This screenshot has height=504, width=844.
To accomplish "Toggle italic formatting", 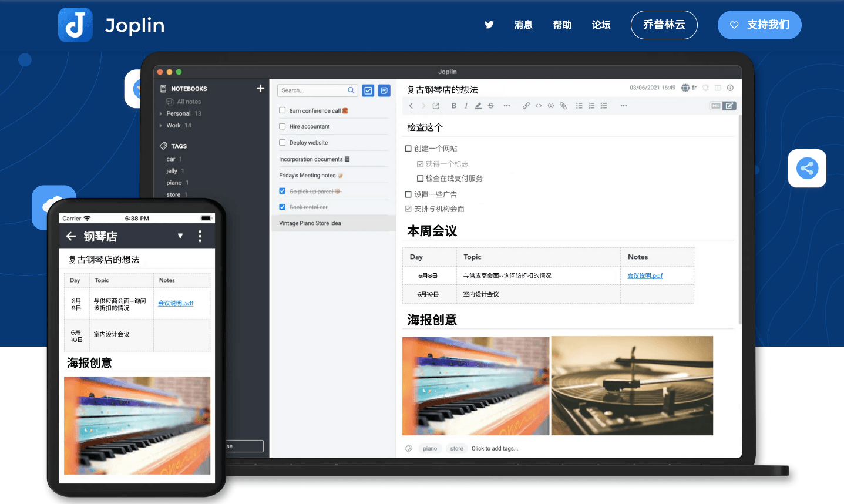I will (x=466, y=106).
